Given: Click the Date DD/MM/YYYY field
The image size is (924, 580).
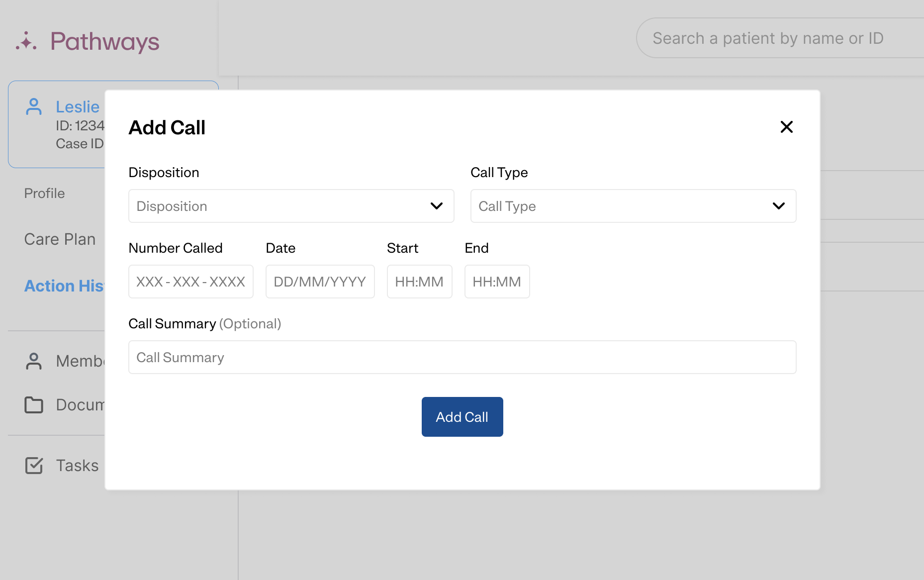Looking at the screenshot, I should point(320,282).
